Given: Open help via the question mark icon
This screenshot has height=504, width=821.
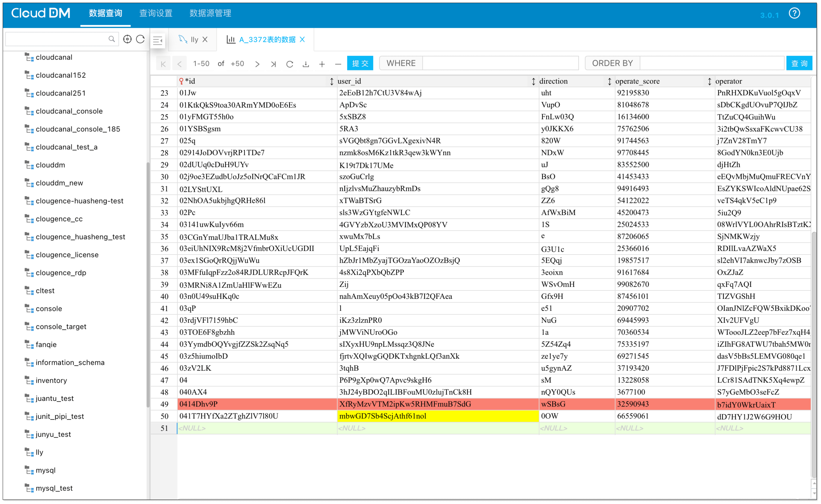Looking at the screenshot, I should pyautogui.click(x=795, y=13).
